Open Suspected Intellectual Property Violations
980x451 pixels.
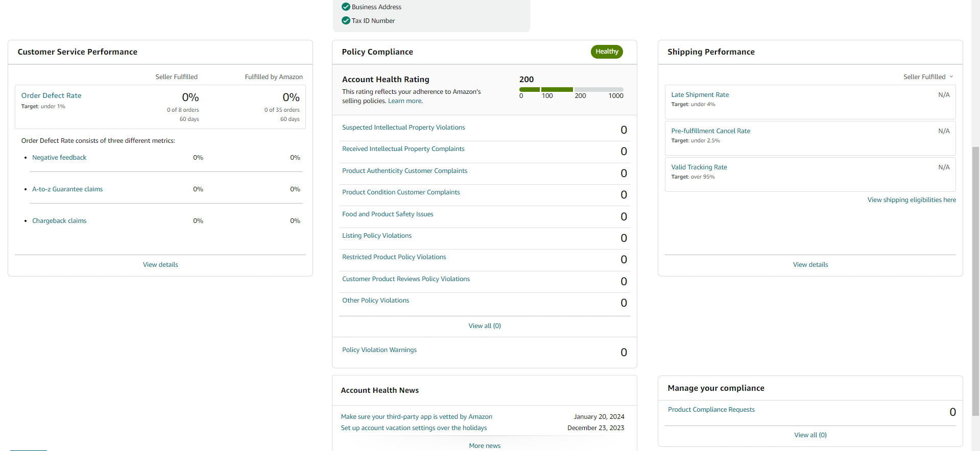pyautogui.click(x=403, y=128)
